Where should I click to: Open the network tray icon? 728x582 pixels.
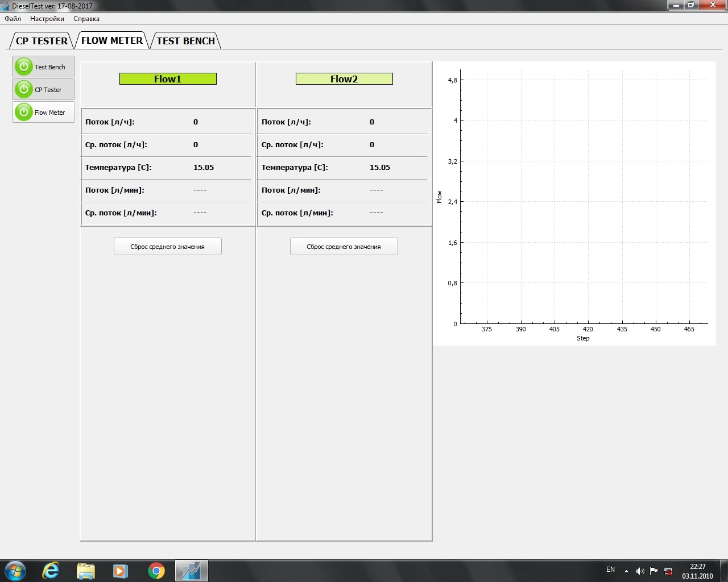click(668, 571)
